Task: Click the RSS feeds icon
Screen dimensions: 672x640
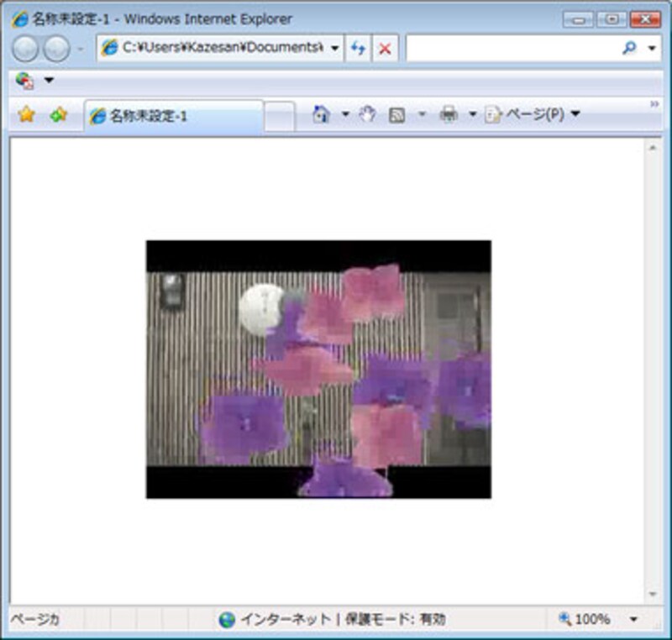Action: (x=397, y=115)
